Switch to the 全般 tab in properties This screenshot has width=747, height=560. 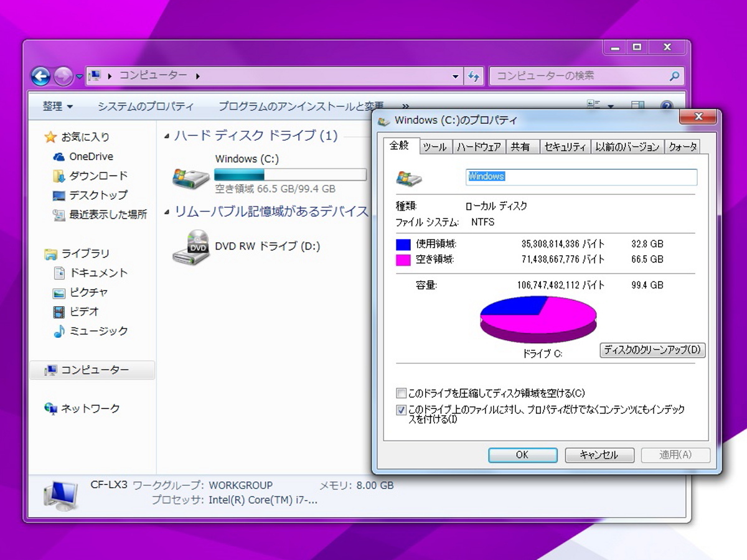tap(399, 146)
